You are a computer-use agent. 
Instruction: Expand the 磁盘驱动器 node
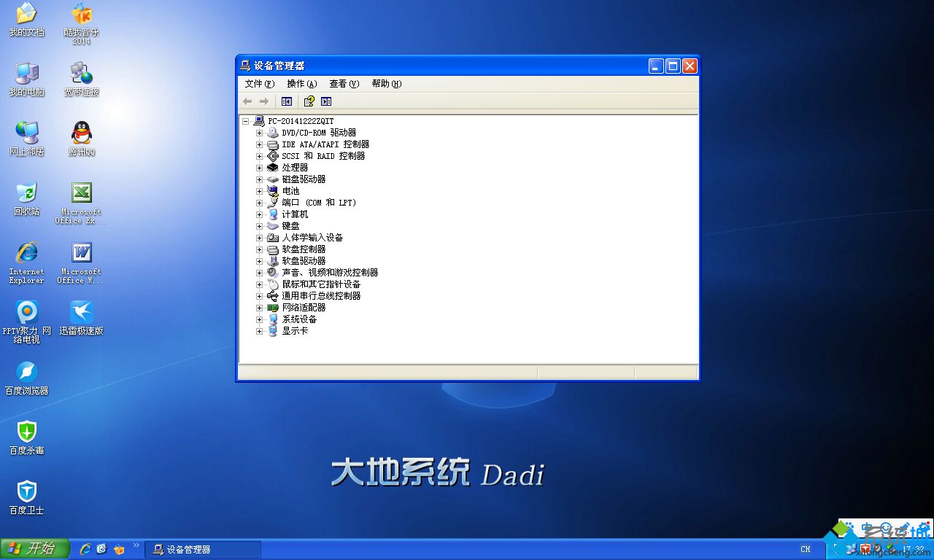[x=259, y=179]
